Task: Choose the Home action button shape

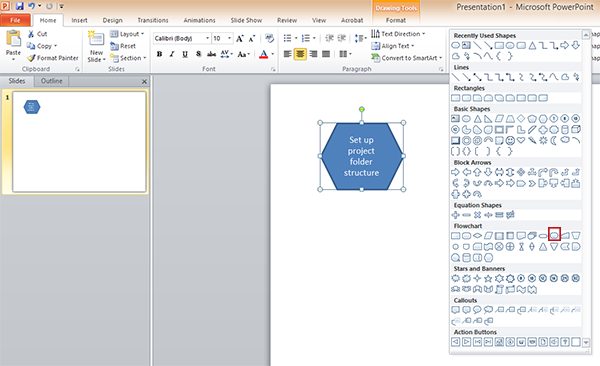Action: pos(499,341)
